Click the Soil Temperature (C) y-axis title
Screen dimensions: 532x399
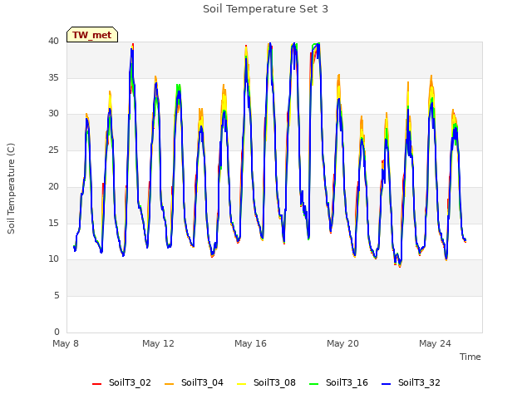pyautogui.click(x=11, y=189)
